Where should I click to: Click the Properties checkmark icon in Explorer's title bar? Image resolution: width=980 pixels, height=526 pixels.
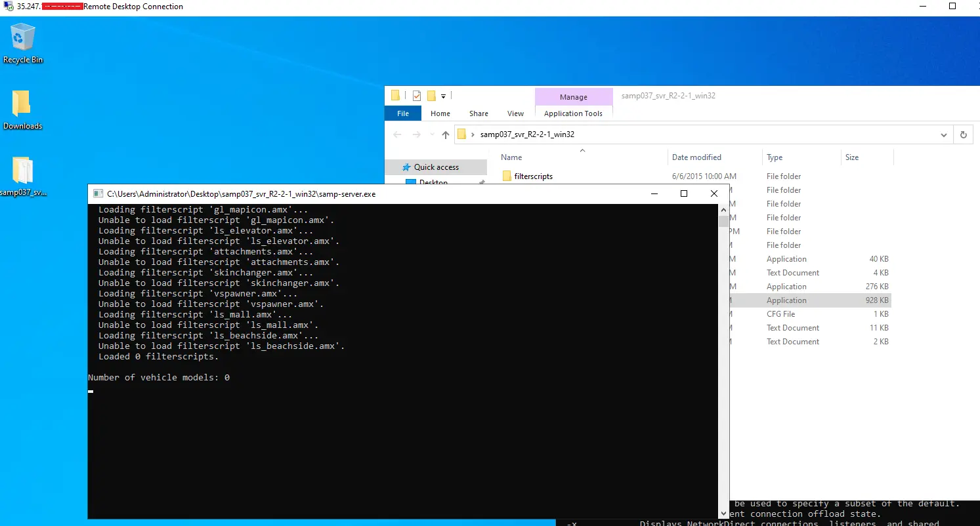[x=417, y=96]
